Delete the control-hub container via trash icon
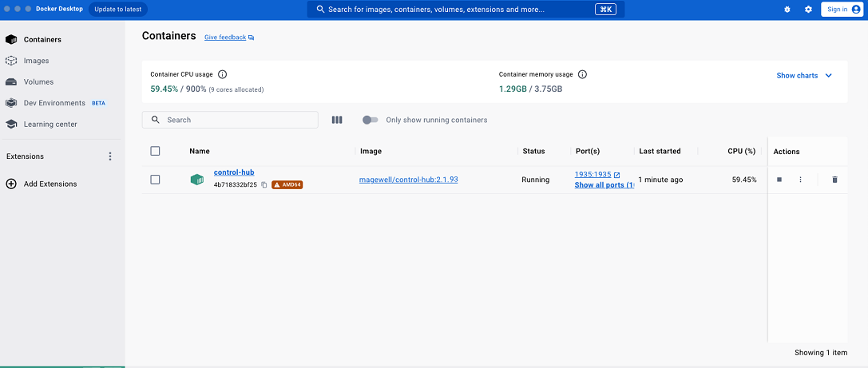 (834, 180)
